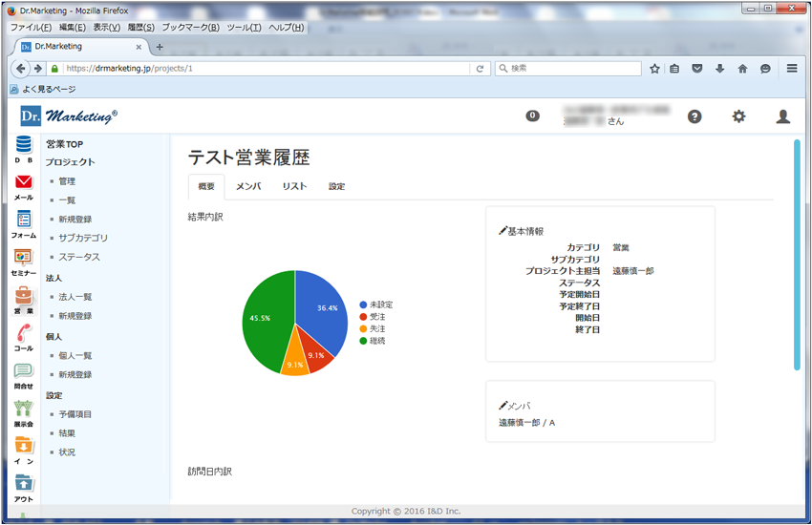Open the 展示会 exhibition icon
This screenshot has width=812, height=525.
pyautogui.click(x=23, y=409)
